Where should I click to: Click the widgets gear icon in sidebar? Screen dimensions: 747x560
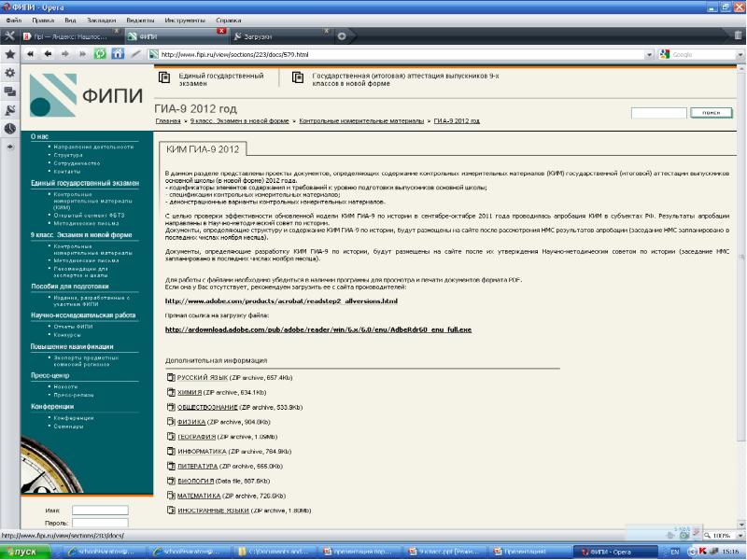9,72
